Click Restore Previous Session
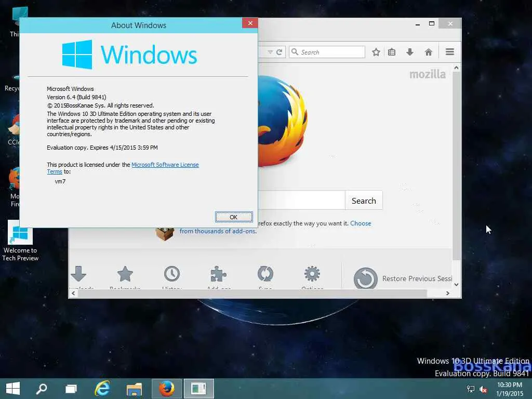This screenshot has height=399, width=532. tap(403, 278)
